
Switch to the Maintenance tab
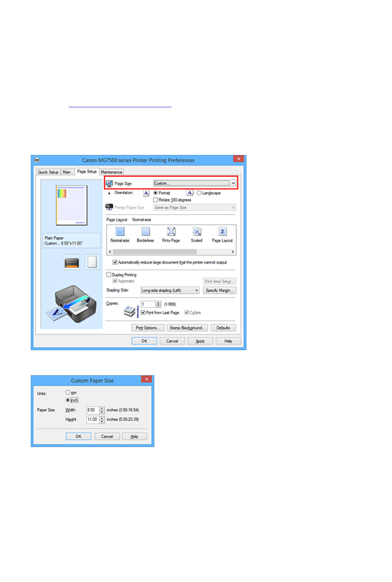tap(111, 172)
